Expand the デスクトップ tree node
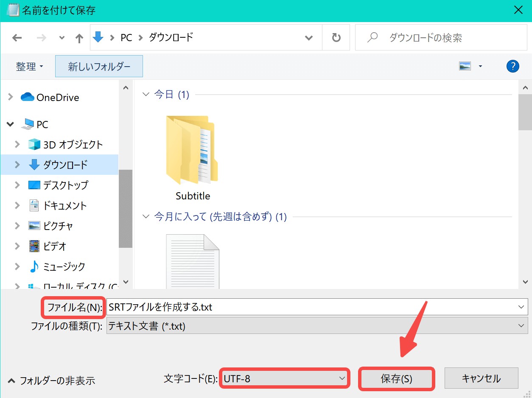Image resolution: width=532 pixels, height=398 pixels. (17, 185)
